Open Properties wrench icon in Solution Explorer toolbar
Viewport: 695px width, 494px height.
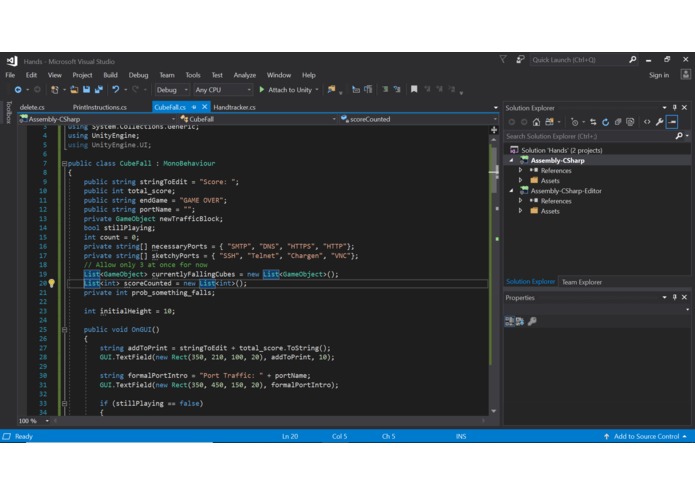(x=660, y=122)
